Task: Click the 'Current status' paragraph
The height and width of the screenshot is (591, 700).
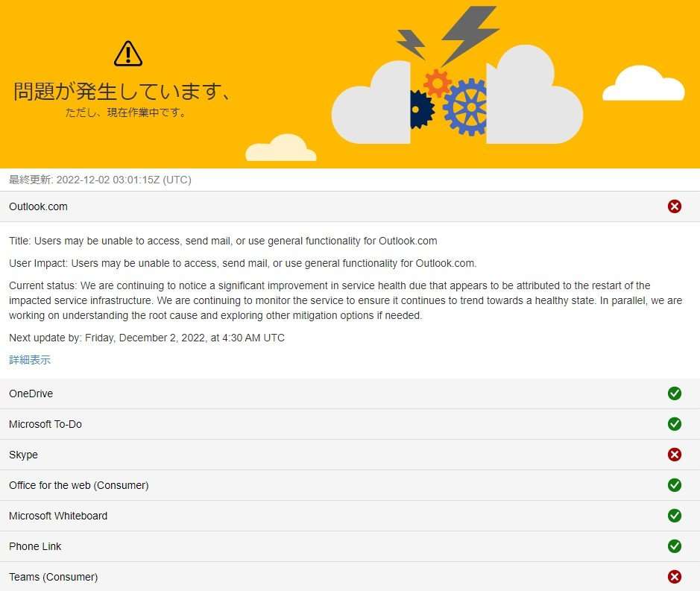Action: click(x=346, y=300)
